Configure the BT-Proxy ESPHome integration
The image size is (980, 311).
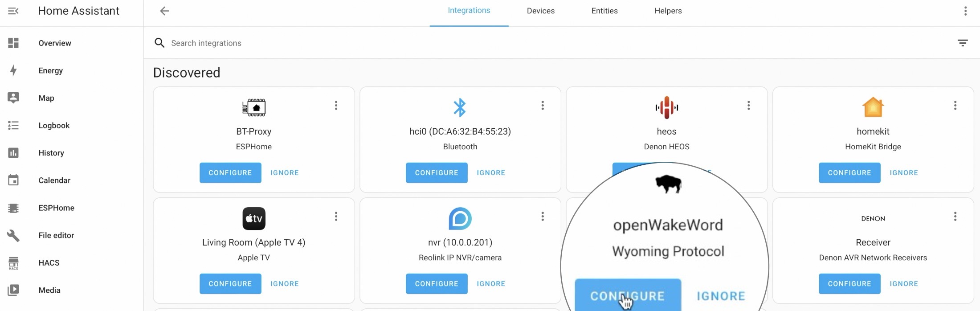coord(230,173)
